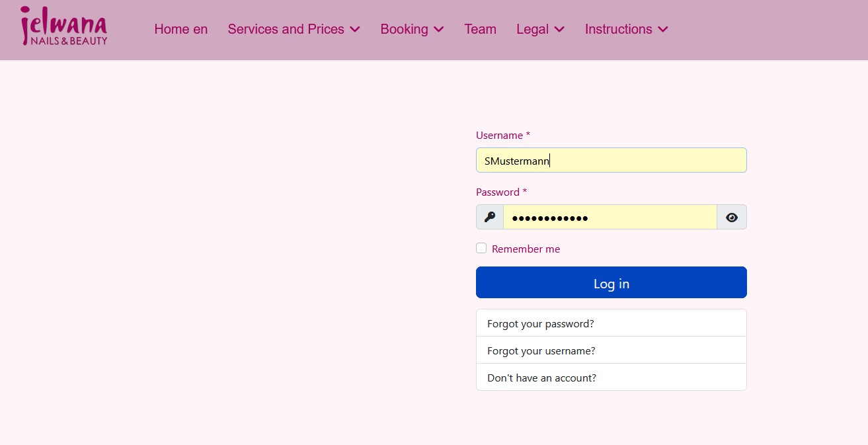Expand the Legal navigation dropdown
Screen dimensions: 868x445
pyautogui.click(x=533, y=29)
